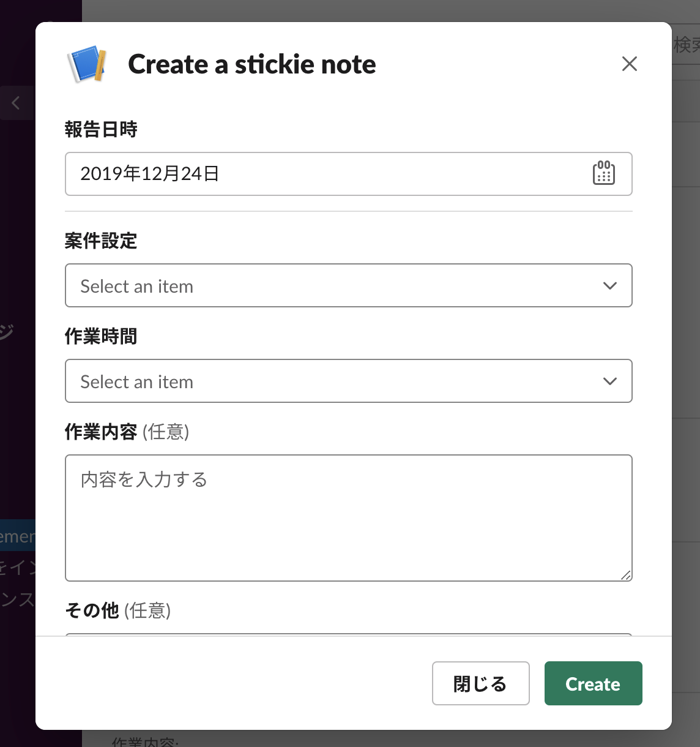Image resolution: width=700 pixels, height=747 pixels.
Task: Click the chevron arrow in 案件設定 dropdown
Action: 609,286
